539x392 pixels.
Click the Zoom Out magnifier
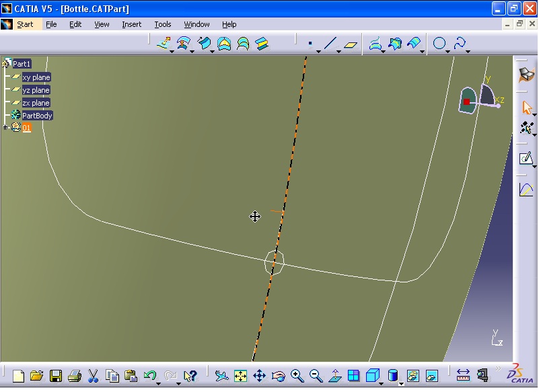click(x=316, y=376)
